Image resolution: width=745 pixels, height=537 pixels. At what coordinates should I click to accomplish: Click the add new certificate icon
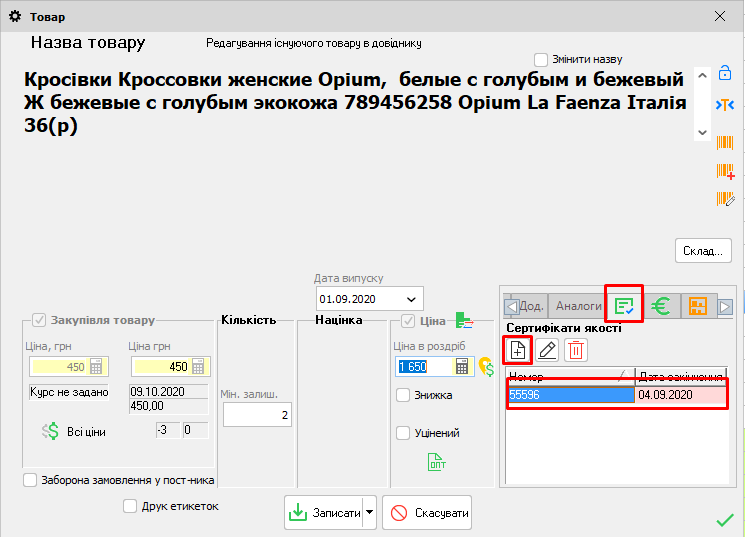pyautogui.click(x=518, y=349)
